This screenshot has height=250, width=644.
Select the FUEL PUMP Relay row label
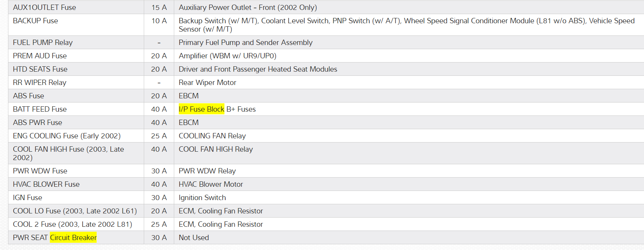tap(43, 43)
